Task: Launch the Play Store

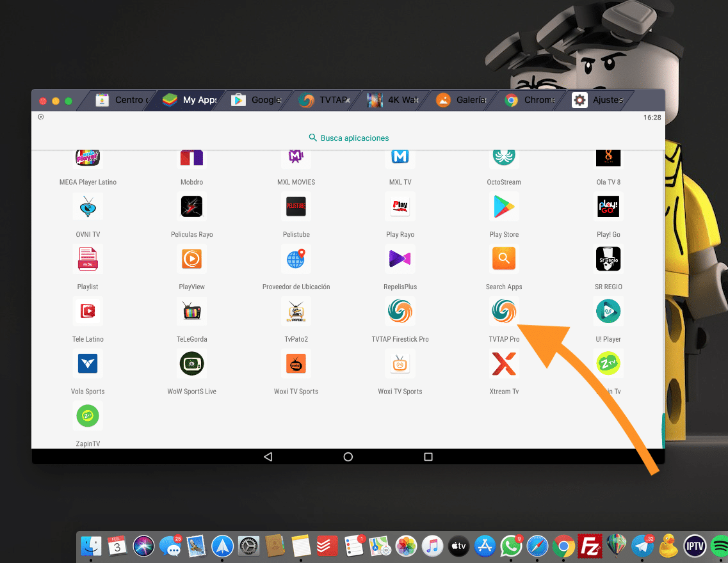Action: click(504, 207)
